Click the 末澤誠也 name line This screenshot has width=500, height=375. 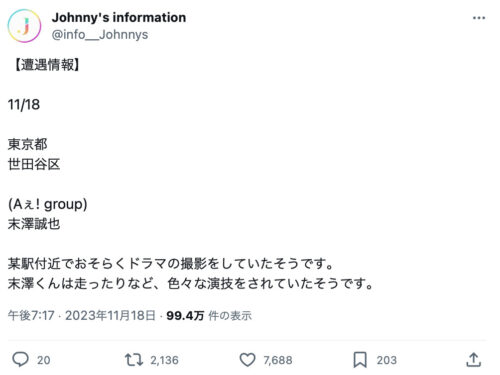(34, 224)
